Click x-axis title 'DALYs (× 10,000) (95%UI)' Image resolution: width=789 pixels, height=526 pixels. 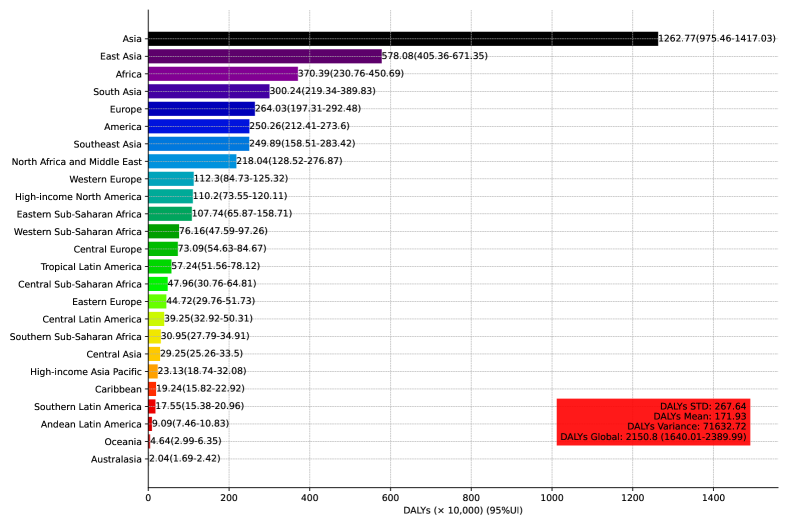[463, 510]
